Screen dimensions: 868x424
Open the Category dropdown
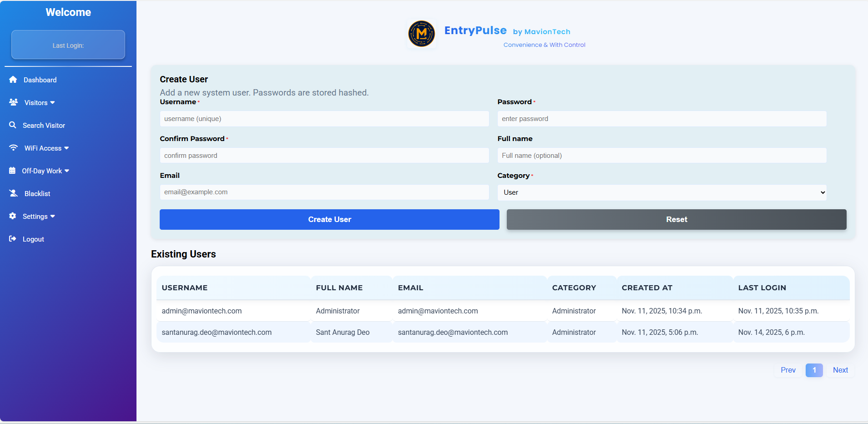[x=661, y=192]
